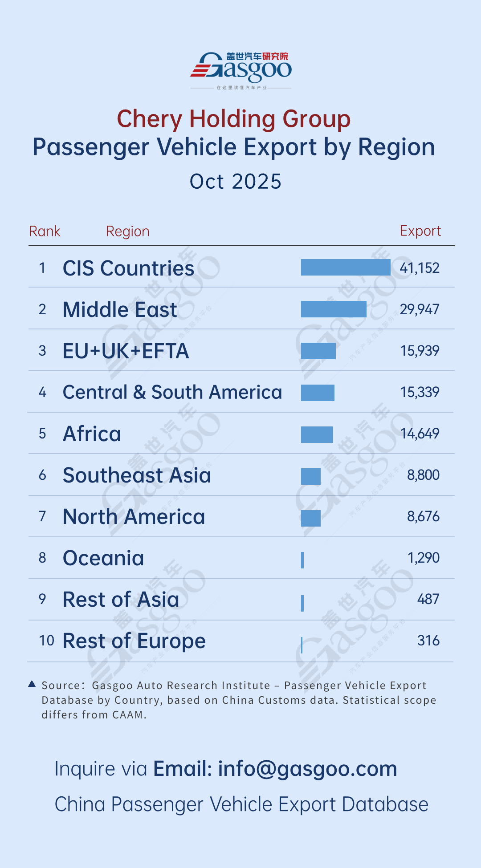Click the triangle marker beside Source note

click(x=32, y=684)
